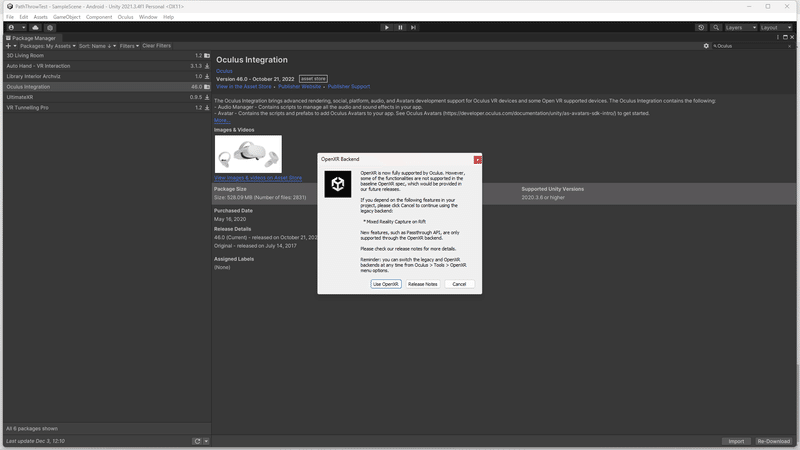Open the version control gear icon
Image resolution: width=800 pixels, height=450 pixels.
pos(50,28)
